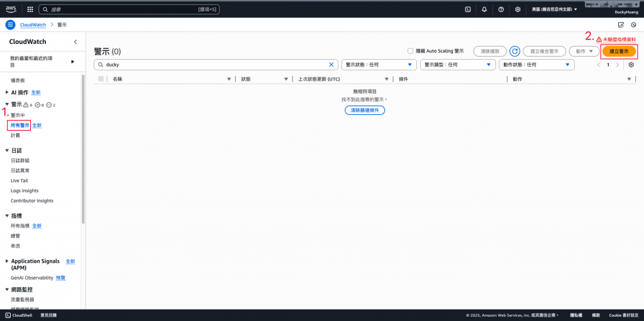Sort by 上次狀態更新 column arrow
The image size is (644, 321).
pos(387,79)
